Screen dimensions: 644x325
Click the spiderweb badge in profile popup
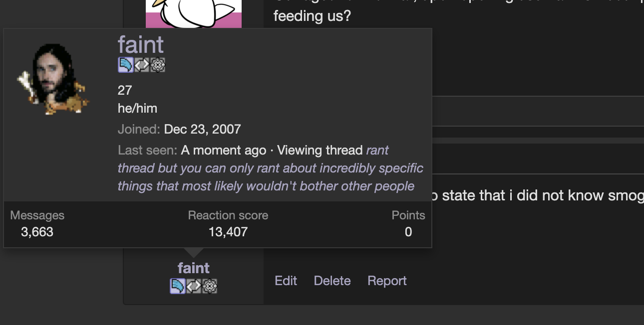158,65
